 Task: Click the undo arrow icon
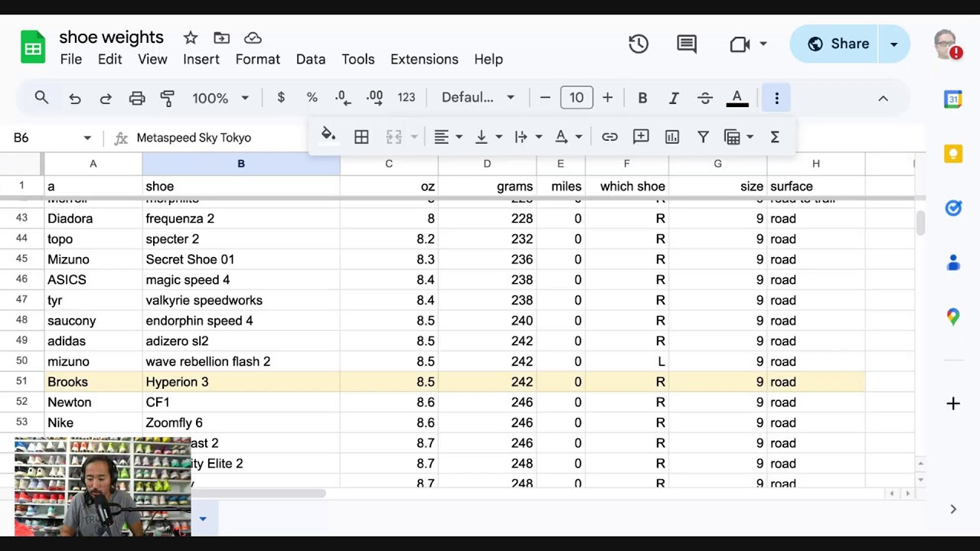click(75, 98)
